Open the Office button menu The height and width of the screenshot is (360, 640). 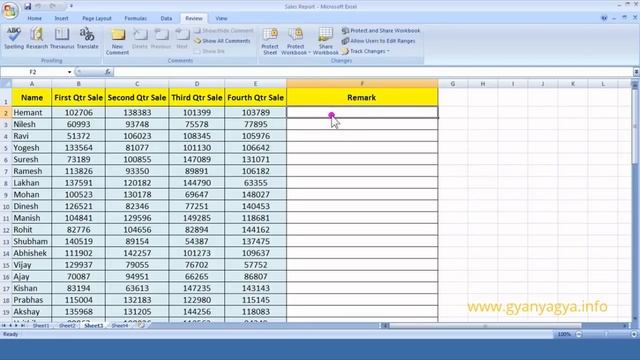coord(10,10)
